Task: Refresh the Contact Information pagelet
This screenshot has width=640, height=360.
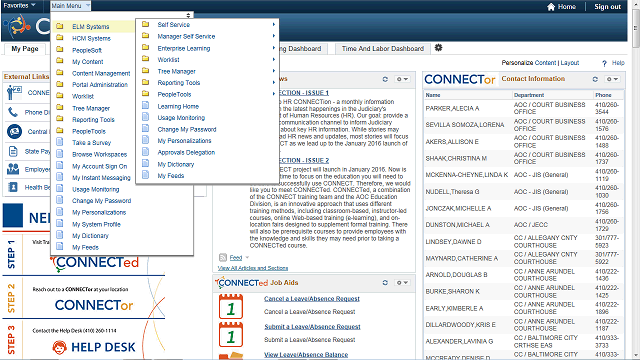Action: click(x=595, y=79)
